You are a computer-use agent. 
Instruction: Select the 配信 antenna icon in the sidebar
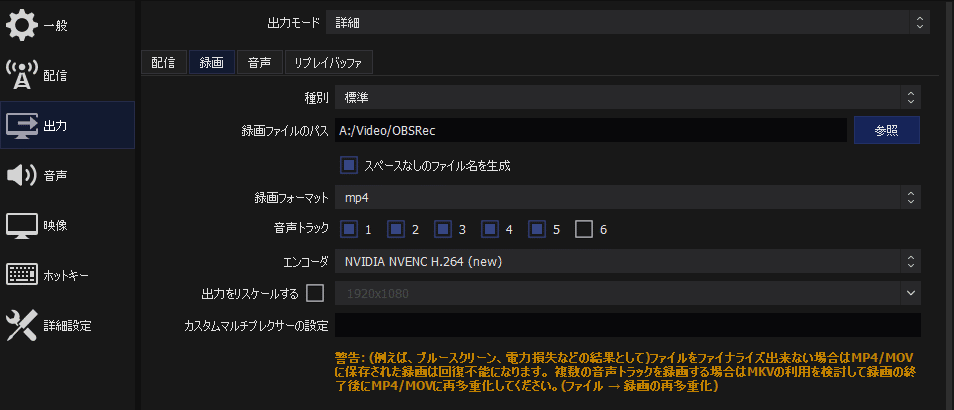click(22, 75)
